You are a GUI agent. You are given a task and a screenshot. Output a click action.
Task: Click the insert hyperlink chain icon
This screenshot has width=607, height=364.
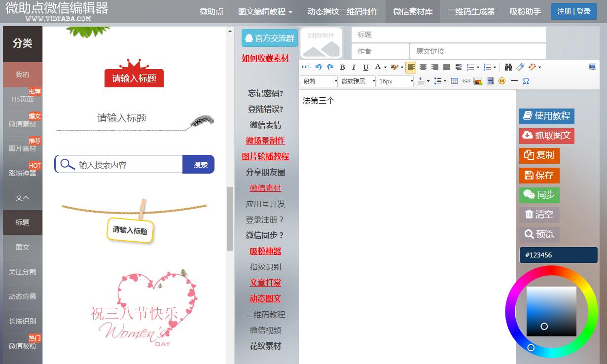point(466,80)
